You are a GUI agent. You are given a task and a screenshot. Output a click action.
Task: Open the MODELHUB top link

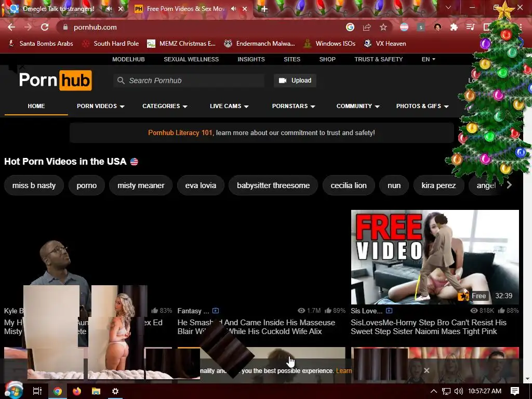(129, 59)
